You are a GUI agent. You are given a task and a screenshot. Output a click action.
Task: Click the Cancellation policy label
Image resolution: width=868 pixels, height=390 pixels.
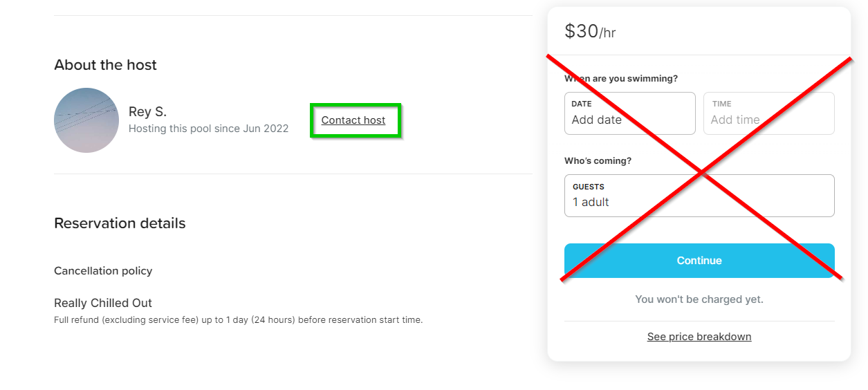point(103,271)
